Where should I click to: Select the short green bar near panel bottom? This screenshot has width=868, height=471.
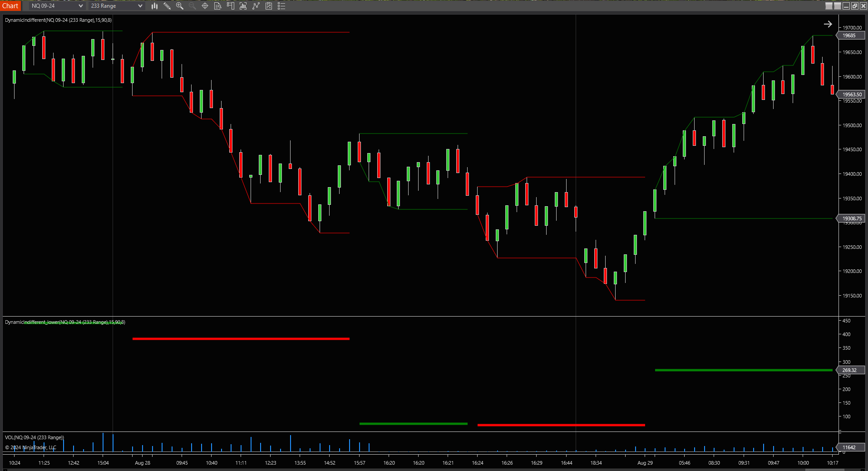[x=414, y=424]
